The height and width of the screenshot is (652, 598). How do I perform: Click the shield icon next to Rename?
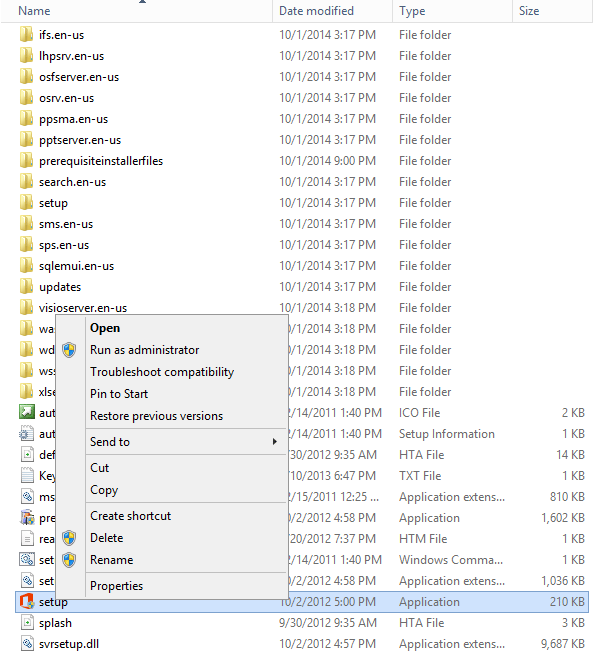click(x=69, y=560)
